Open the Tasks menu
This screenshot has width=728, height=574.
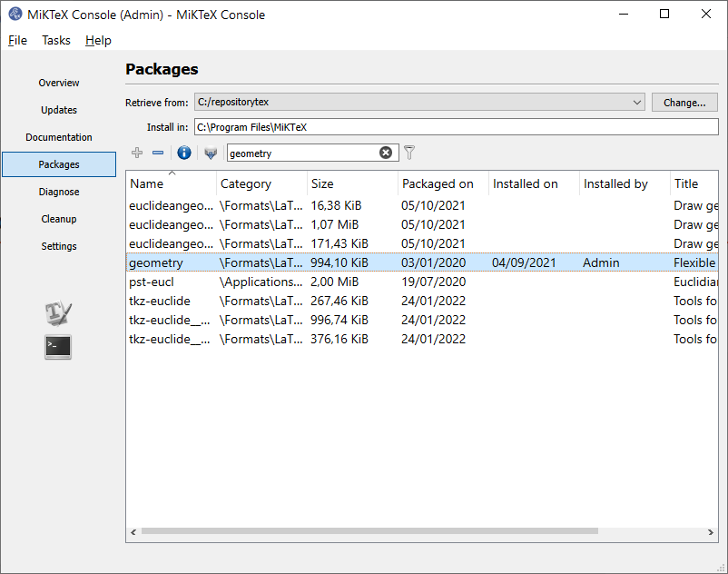[56, 40]
